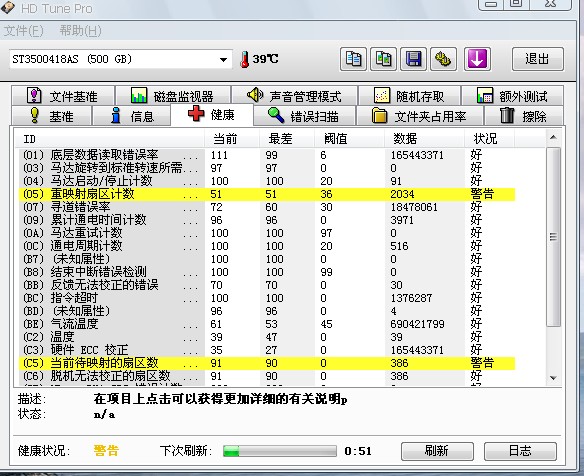Click the 下次刷新 refresh progress bar
The height and width of the screenshot is (476, 584).
pos(280,451)
